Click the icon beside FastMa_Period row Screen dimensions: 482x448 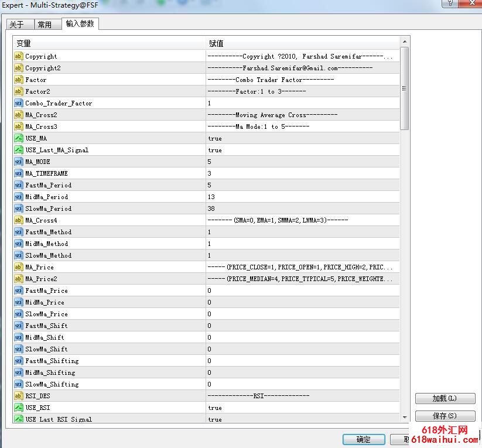click(x=18, y=185)
